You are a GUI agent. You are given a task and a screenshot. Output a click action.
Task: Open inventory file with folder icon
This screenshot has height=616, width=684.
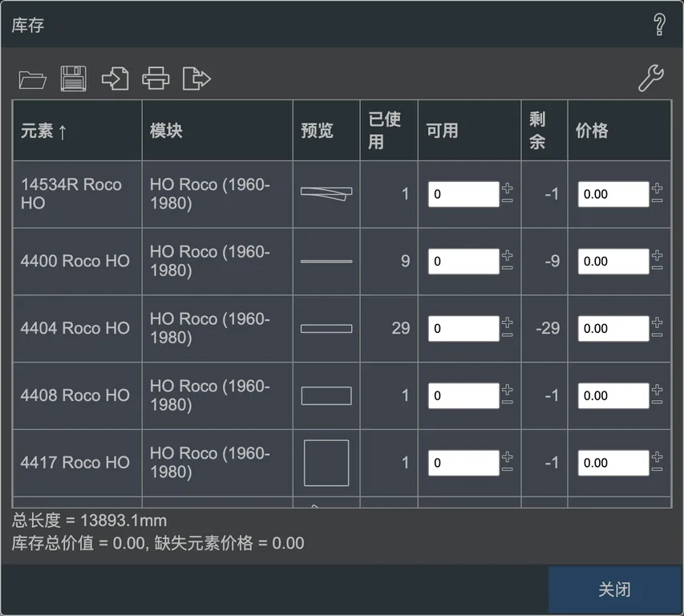click(33, 79)
